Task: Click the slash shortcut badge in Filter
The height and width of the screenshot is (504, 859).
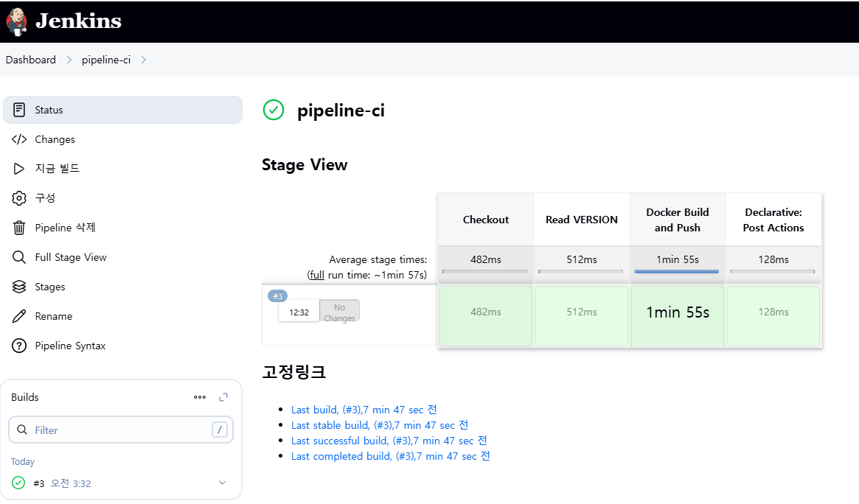Action: point(220,430)
